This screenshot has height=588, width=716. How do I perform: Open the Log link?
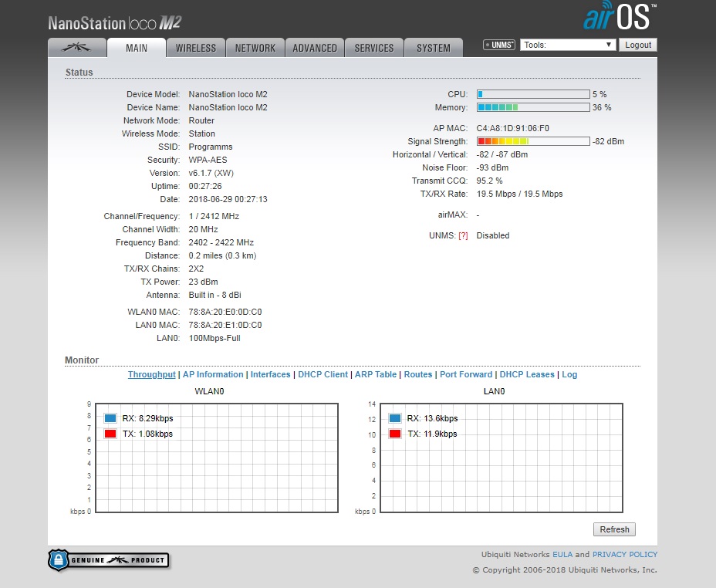point(569,374)
